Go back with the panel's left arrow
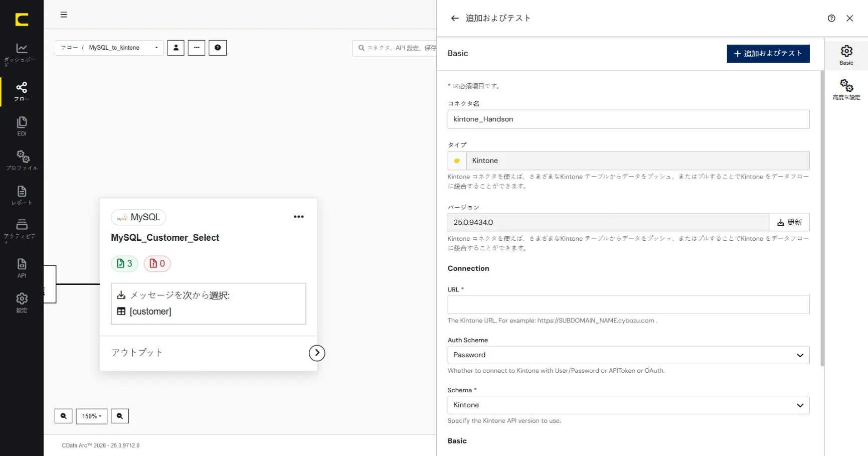The height and width of the screenshot is (456, 868). [x=455, y=18]
